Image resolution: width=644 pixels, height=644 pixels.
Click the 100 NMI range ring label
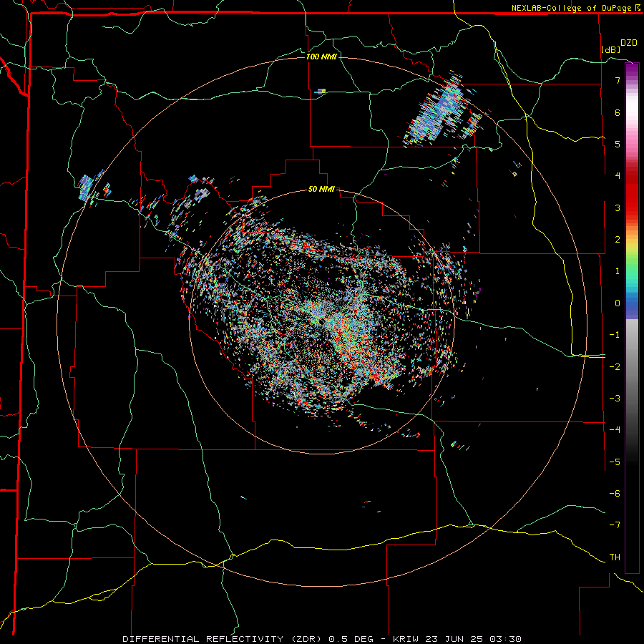point(321,57)
